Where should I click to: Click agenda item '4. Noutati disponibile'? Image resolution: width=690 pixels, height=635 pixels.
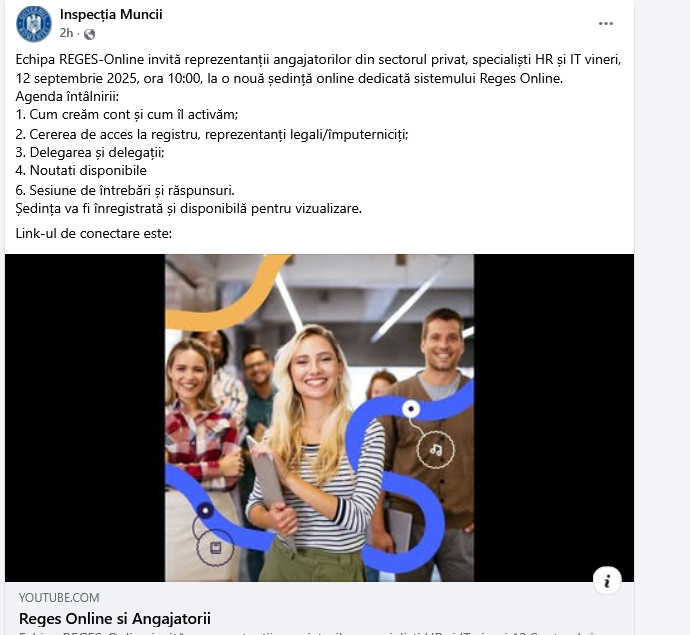(x=81, y=170)
